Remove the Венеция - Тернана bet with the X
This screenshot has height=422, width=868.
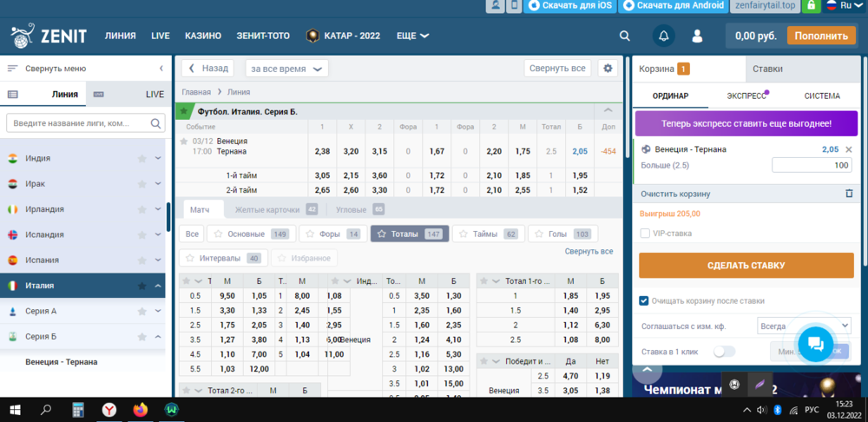(849, 149)
